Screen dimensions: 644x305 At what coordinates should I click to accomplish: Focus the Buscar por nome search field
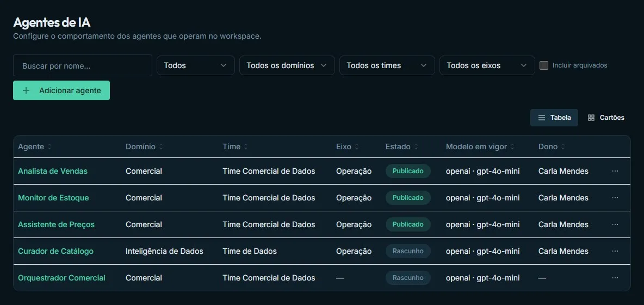click(x=83, y=65)
